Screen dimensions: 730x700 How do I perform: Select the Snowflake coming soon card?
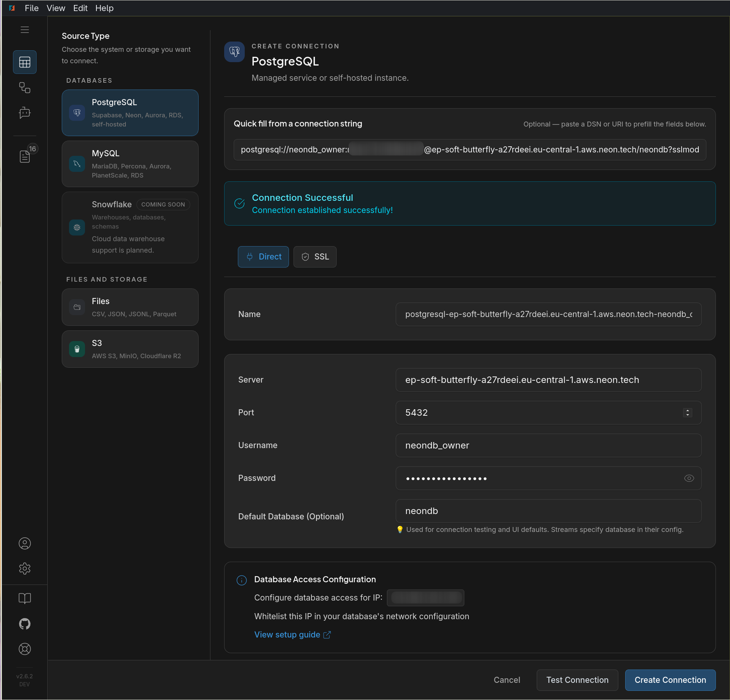(x=130, y=227)
